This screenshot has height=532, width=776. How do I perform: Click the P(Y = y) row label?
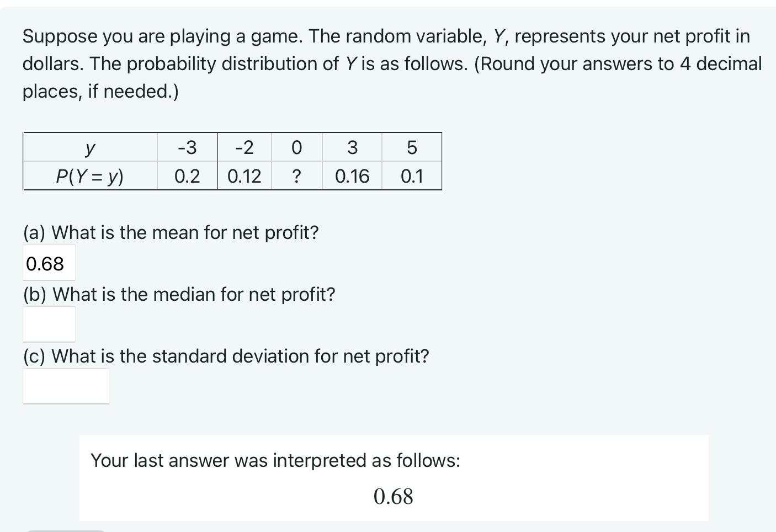coord(89,175)
